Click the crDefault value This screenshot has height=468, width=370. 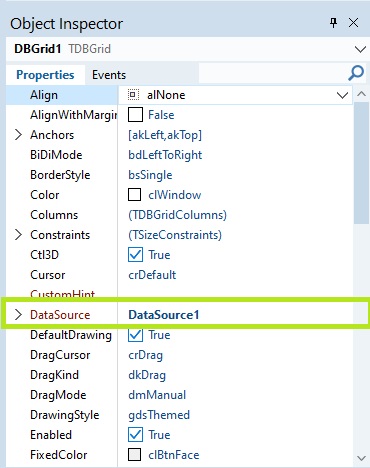152,275
